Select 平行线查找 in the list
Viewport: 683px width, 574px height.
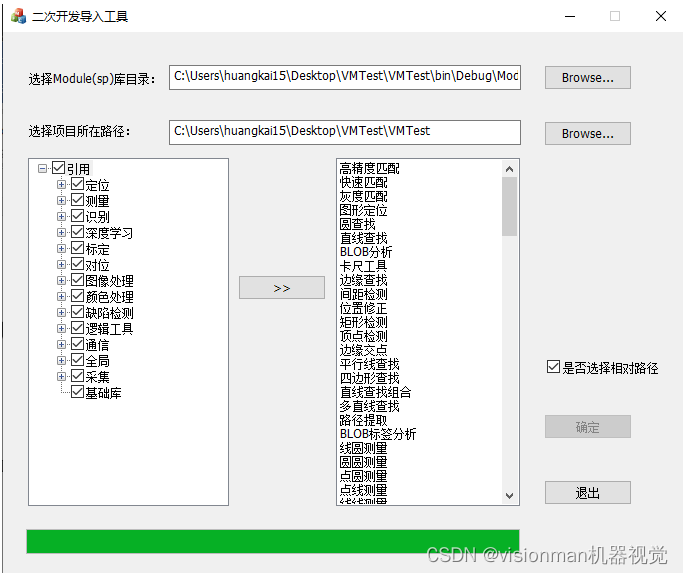(369, 364)
